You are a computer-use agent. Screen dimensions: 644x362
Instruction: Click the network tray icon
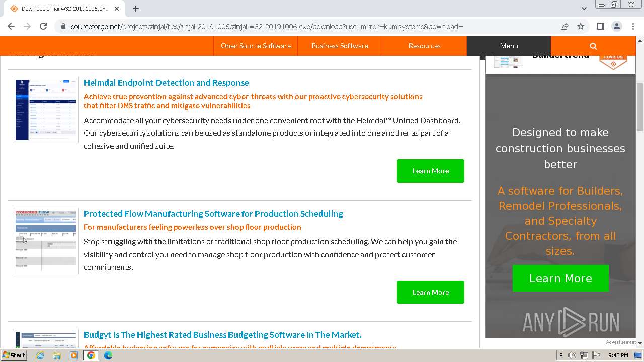[584, 355]
